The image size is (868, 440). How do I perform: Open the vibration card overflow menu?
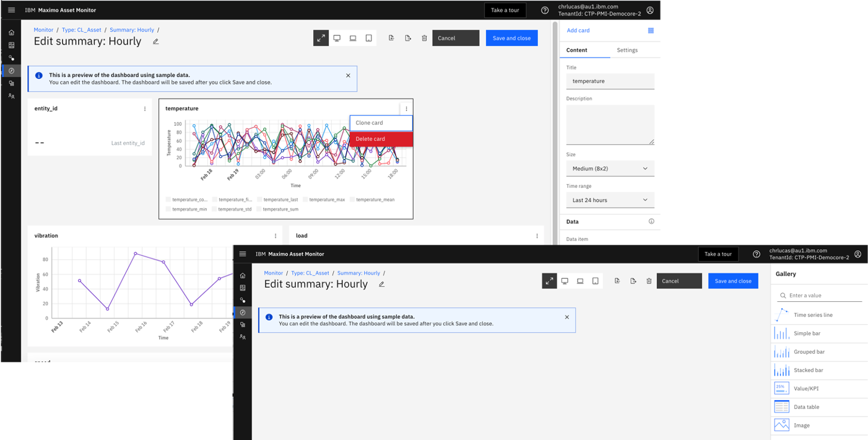tap(276, 235)
